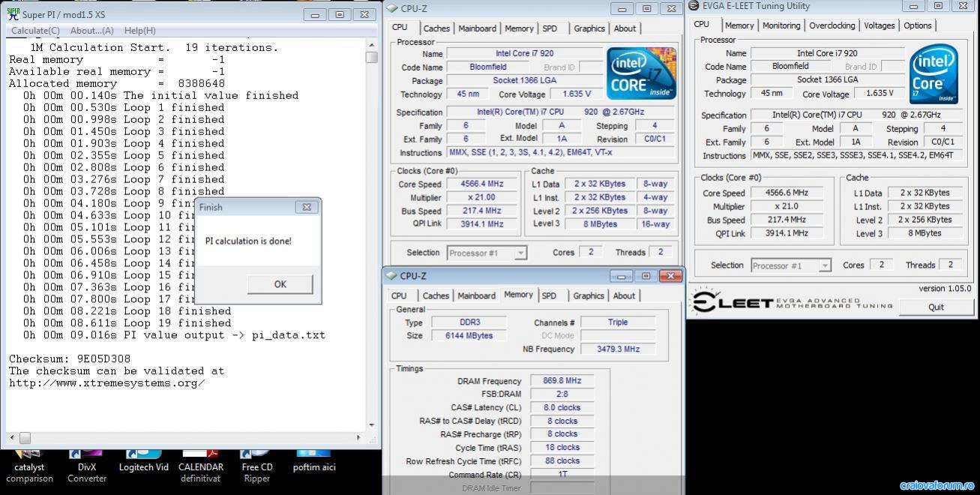This screenshot has height=495, width=980.
Task: Click Bus Speed 217.4 MHz in E-LEET
Action: [x=787, y=220]
